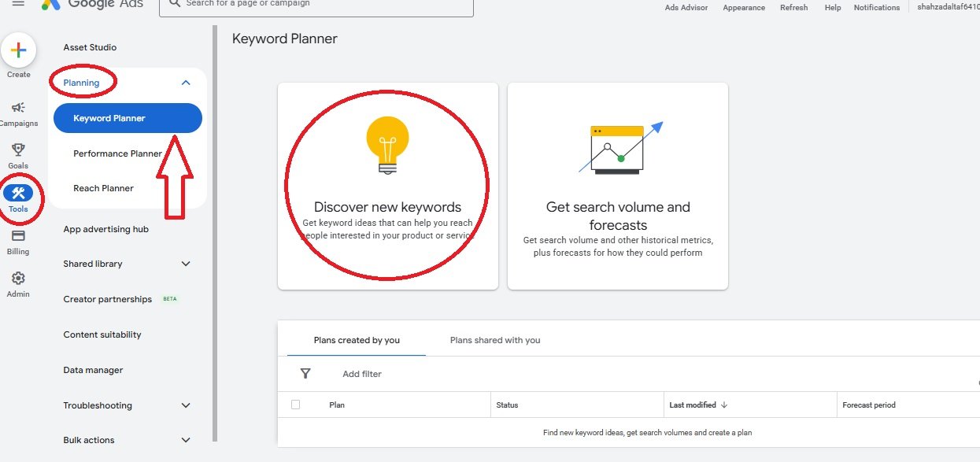This screenshot has height=462, width=980.
Task: Click the search for a page or campaign field
Action: 315,6
